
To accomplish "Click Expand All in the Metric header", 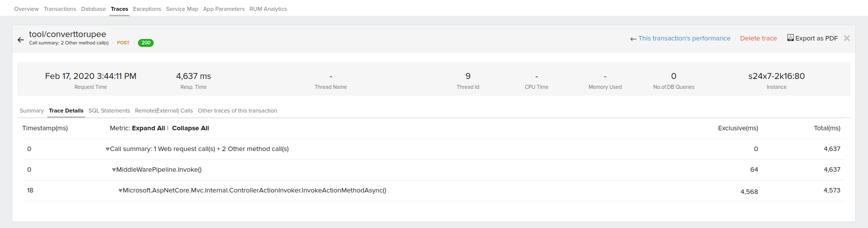I will (148, 128).
